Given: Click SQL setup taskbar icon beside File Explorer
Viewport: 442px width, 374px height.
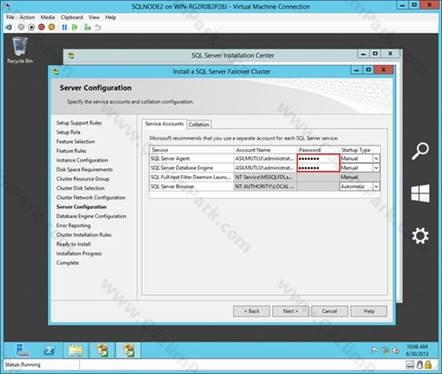Looking at the screenshot, I should coord(102,351).
